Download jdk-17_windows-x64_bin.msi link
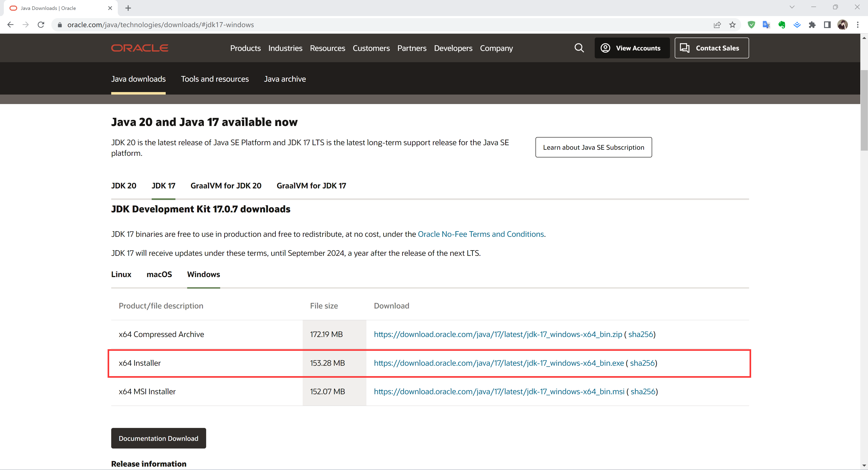Screen dimensions: 868x470 (499, 392)
